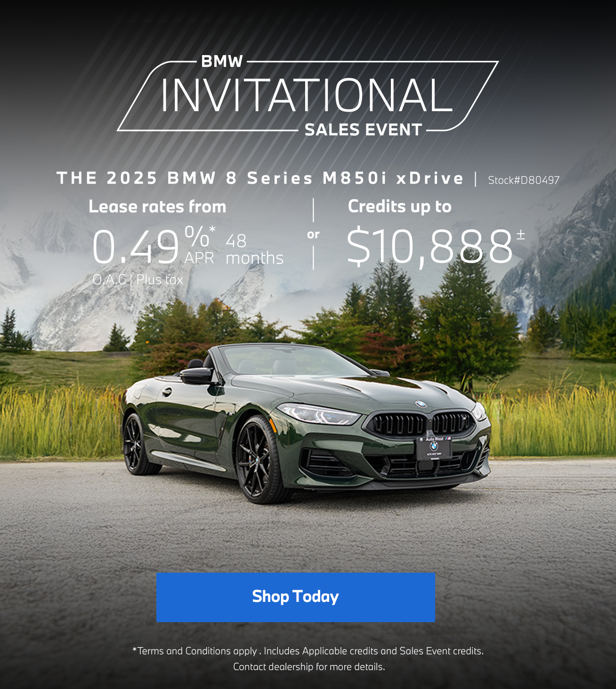Click the 0.49% APR lease rate
Viewport: 616px width, 689px height.
click(154, 245)
